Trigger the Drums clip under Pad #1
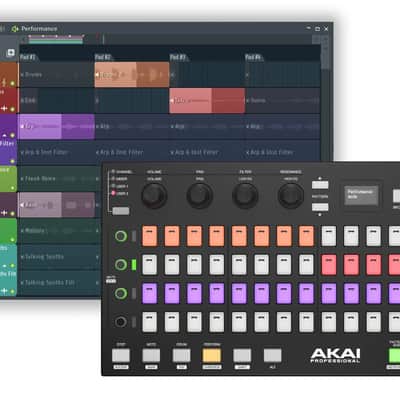This screenshot has width=400, height=400. point(57,75)
